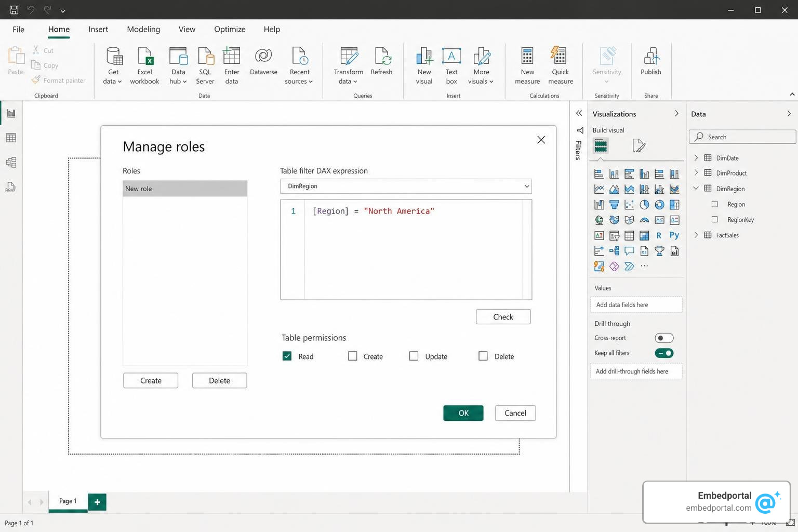This screenshot has height=532, width=798.
Task: Open Report view in left sidebar
Action: point(11,113)
